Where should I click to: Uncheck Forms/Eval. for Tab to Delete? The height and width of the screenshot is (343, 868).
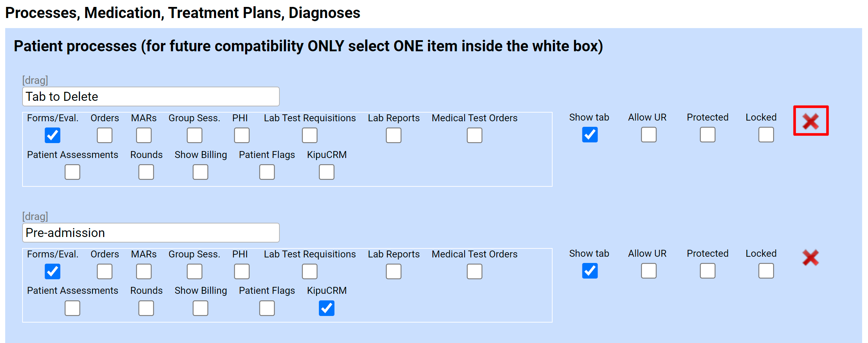coord(52,135)
